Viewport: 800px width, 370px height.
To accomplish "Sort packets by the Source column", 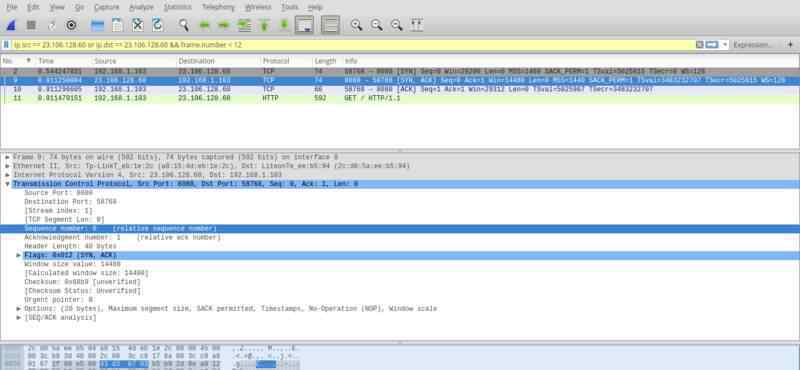I will (134, 61).
